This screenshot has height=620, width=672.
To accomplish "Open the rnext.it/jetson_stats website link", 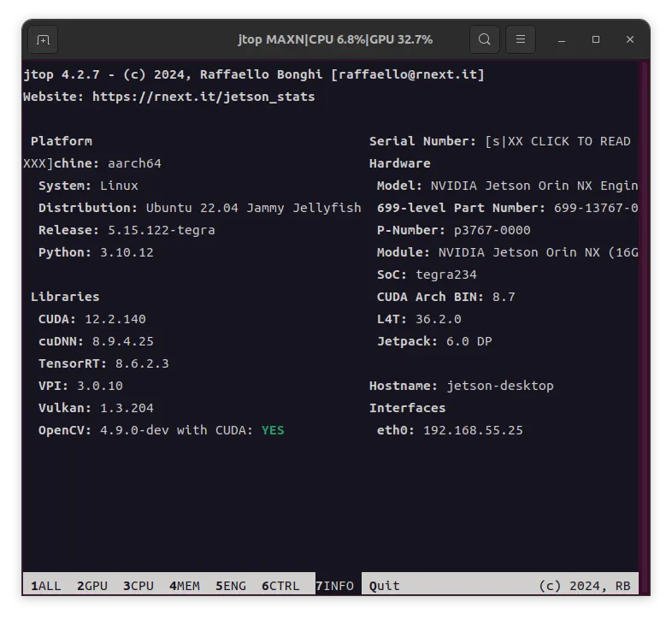I will (x=203, y=97).
